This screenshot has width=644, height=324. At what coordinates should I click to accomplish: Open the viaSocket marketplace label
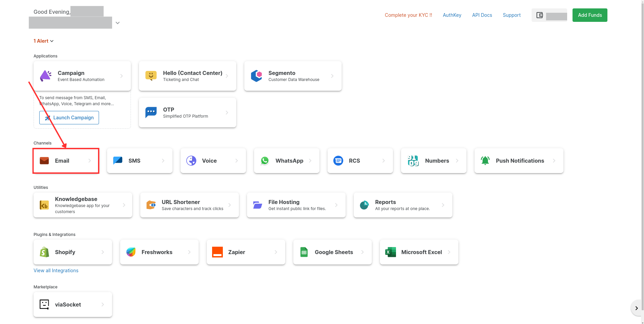(x=68, y=305)
